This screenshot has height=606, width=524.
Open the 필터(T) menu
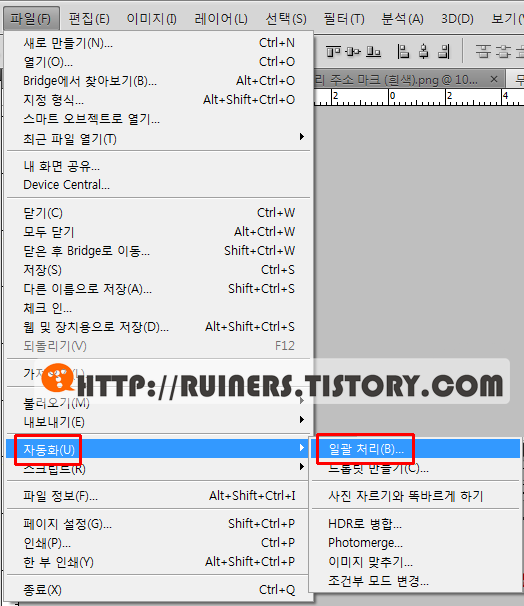(344, 19)
